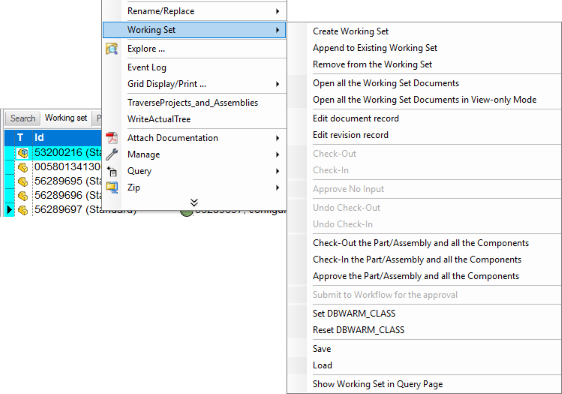Select Event Log menu entry
The image size is (562, 394).
coord(147,67)
